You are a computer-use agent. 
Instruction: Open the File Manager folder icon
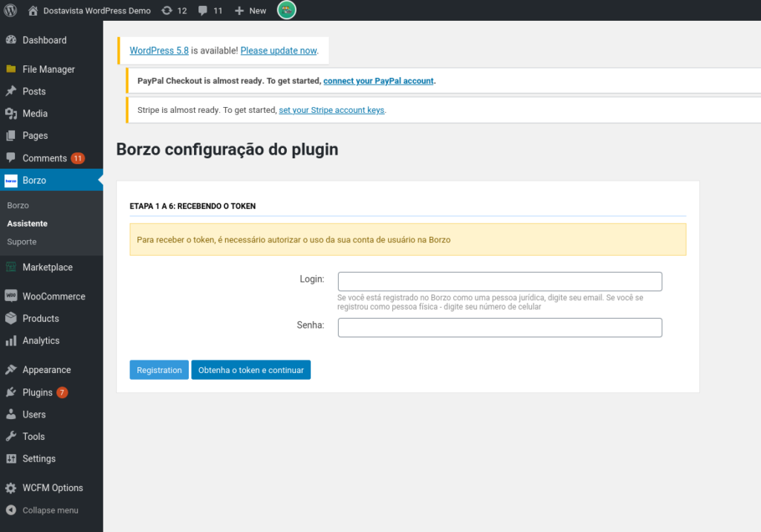12,68
